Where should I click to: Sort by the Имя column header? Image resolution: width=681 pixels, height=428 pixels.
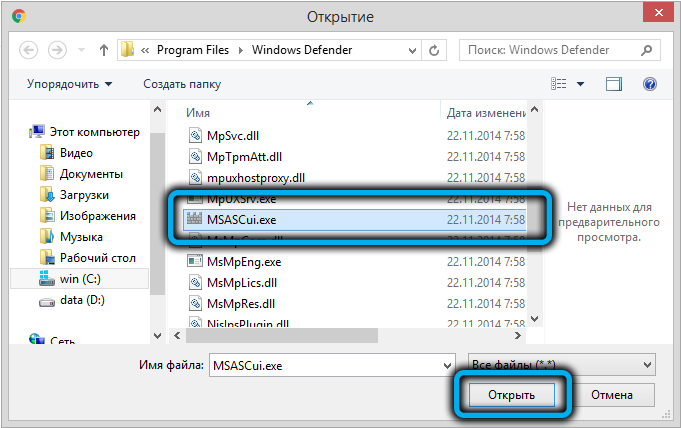click(198, 113)
